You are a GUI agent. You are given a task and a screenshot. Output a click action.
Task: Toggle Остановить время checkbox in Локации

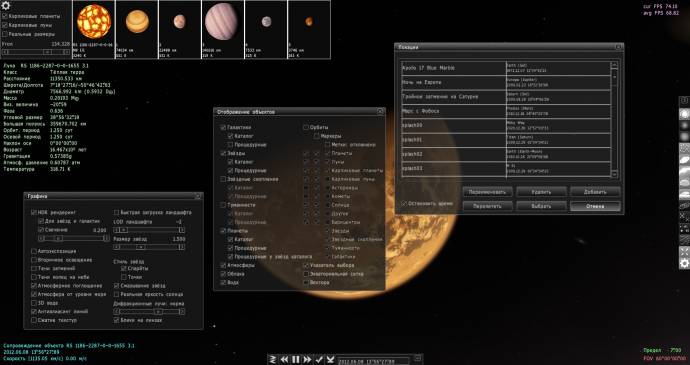(x=404, y=204)
